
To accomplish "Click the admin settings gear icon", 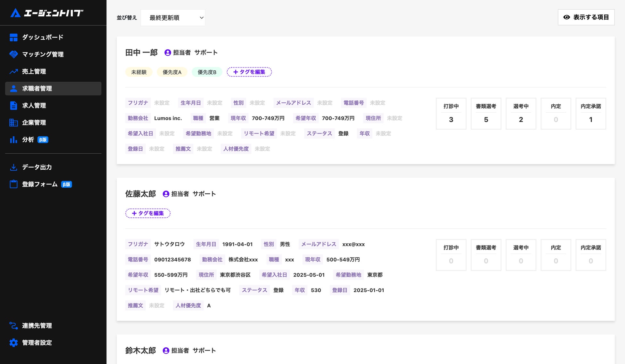I will [13, 343].
